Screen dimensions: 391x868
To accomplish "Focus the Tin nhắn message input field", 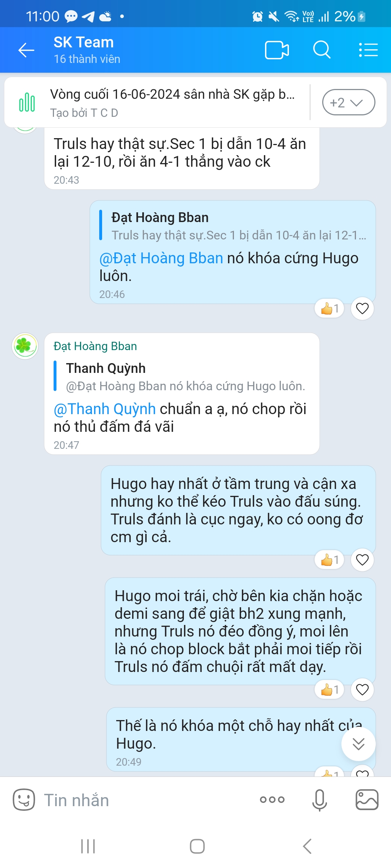I will [x=145, y=800].
